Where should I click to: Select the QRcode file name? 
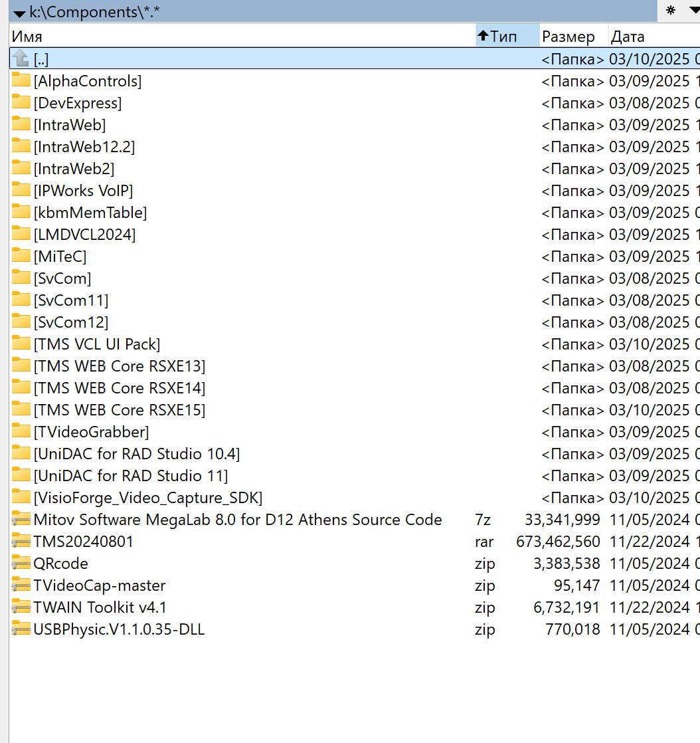coord(60,564)
